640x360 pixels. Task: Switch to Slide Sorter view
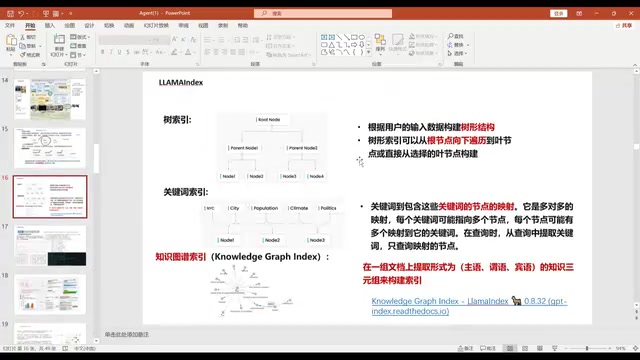click(x=525, y=348)
